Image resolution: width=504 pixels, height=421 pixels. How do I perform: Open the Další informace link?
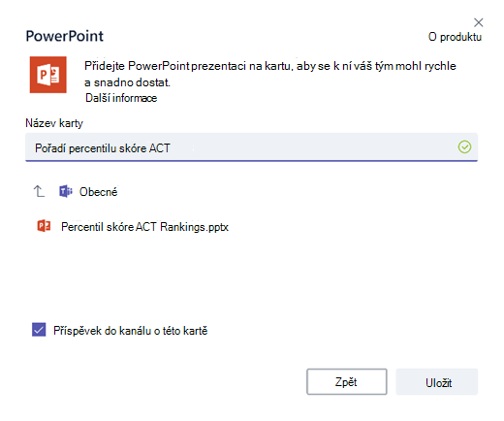coord(121,98)
